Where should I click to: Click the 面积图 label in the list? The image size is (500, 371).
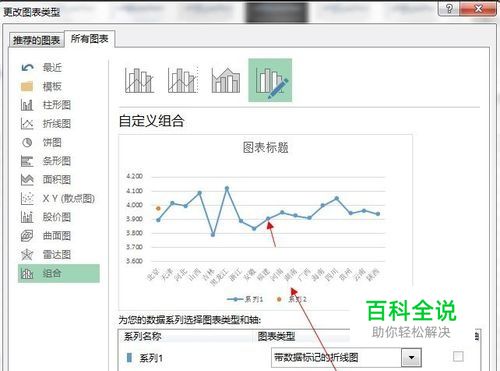click(57, 180)
